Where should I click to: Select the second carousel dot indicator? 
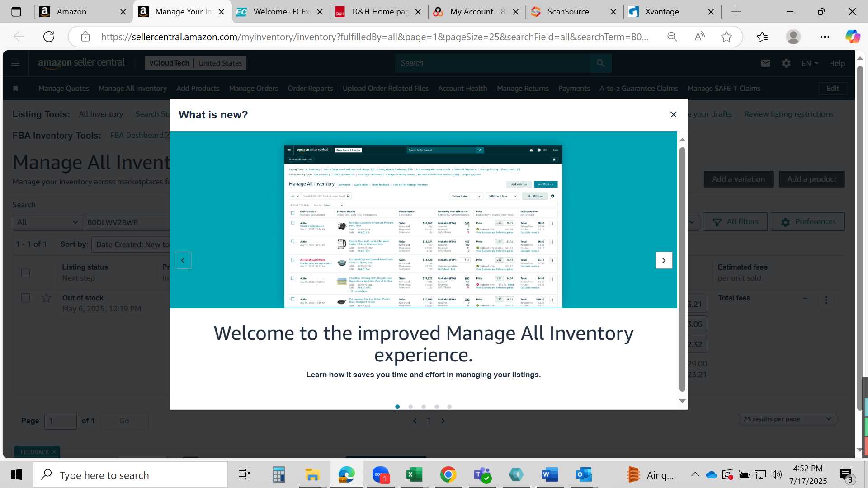click(x=410, y=407)
